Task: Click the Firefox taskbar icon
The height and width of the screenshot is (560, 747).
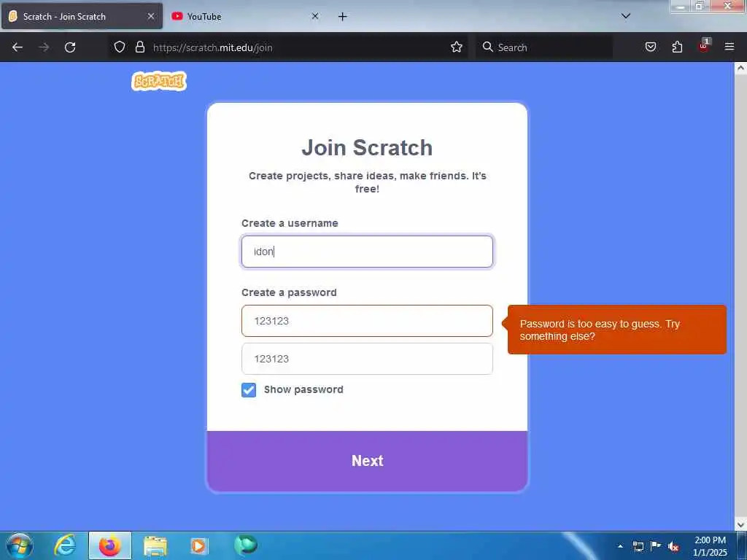Action: coord(110,545)
